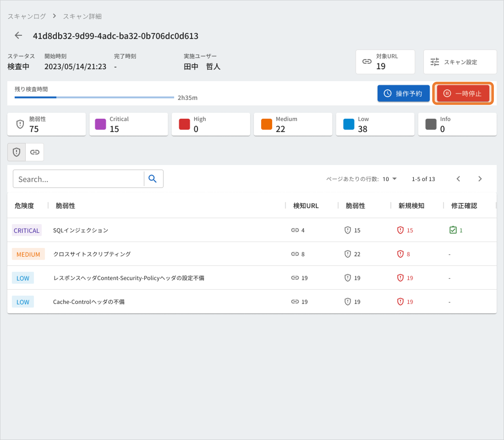Sort by 新規検知 column header
This screenshot has width=504, height=440.
[411, 206]
